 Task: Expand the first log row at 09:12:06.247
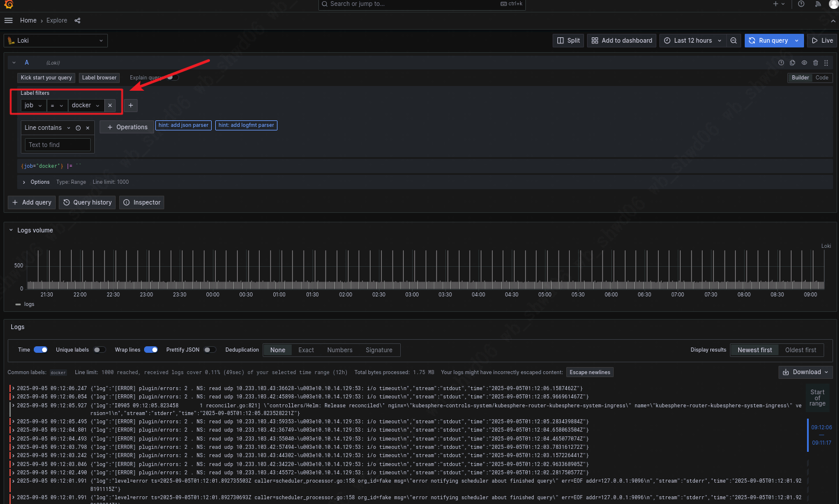click(13, 388)
